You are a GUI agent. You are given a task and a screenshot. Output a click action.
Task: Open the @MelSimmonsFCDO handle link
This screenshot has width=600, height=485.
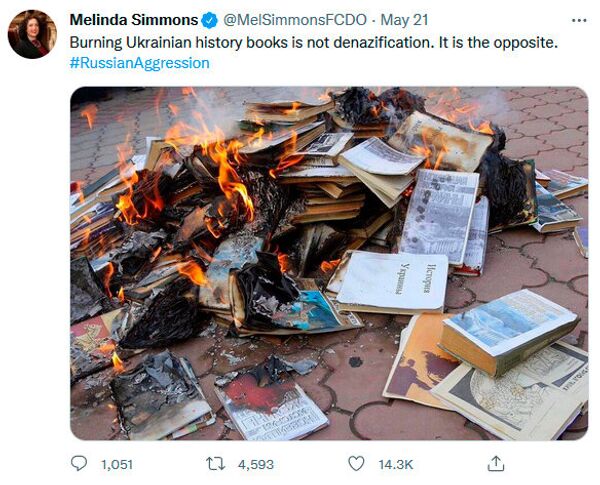[295, 20]
